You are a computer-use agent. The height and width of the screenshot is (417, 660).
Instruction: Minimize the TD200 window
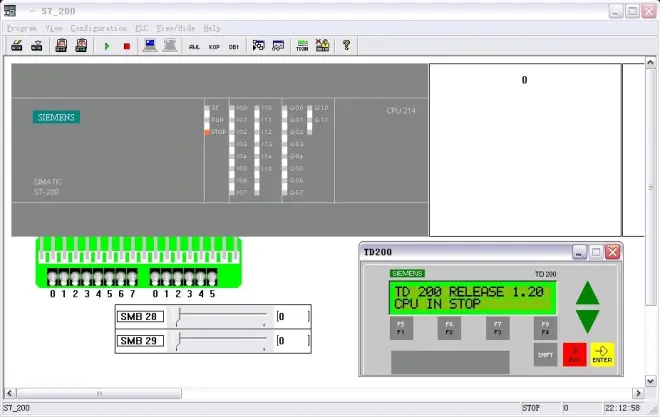click(x=579, y=252)
